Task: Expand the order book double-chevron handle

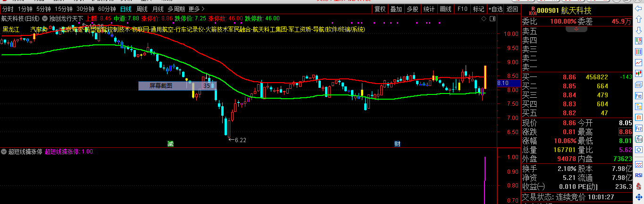Action: (x=577, y=28)
